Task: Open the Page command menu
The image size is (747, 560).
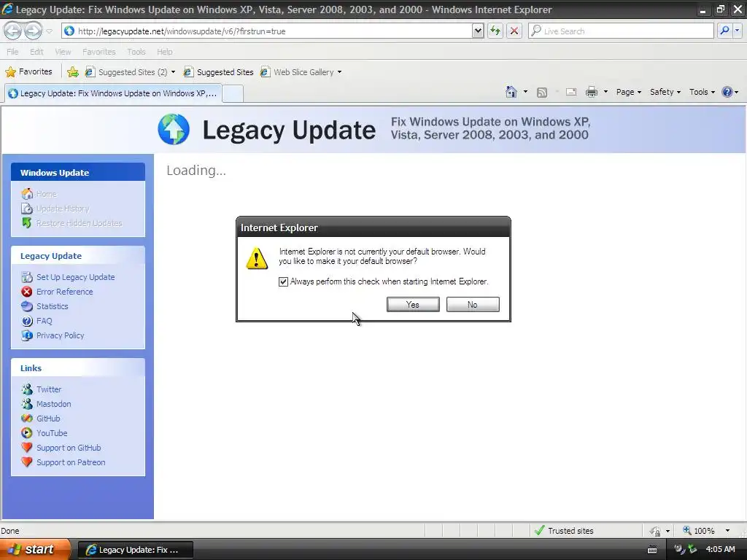Action: click(x=628, y=92)
